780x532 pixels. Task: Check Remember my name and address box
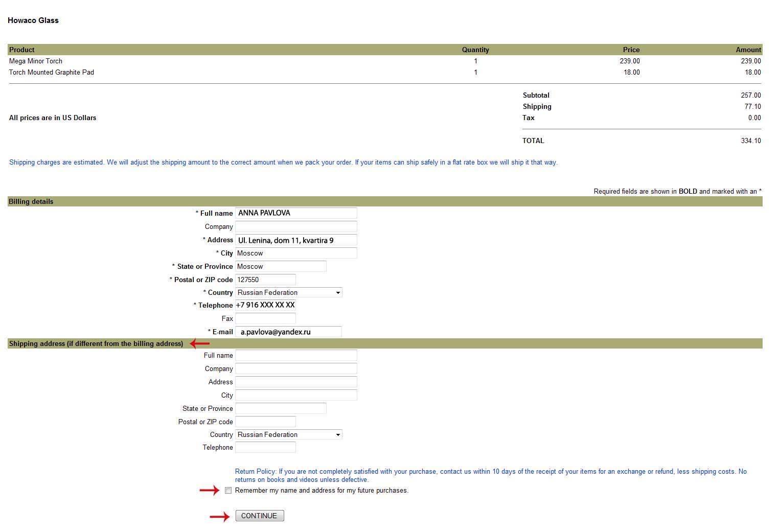pos(228,490)
